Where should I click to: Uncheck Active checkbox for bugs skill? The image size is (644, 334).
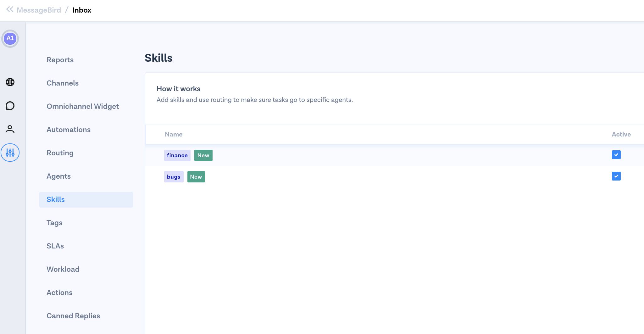tap(616, 176)
